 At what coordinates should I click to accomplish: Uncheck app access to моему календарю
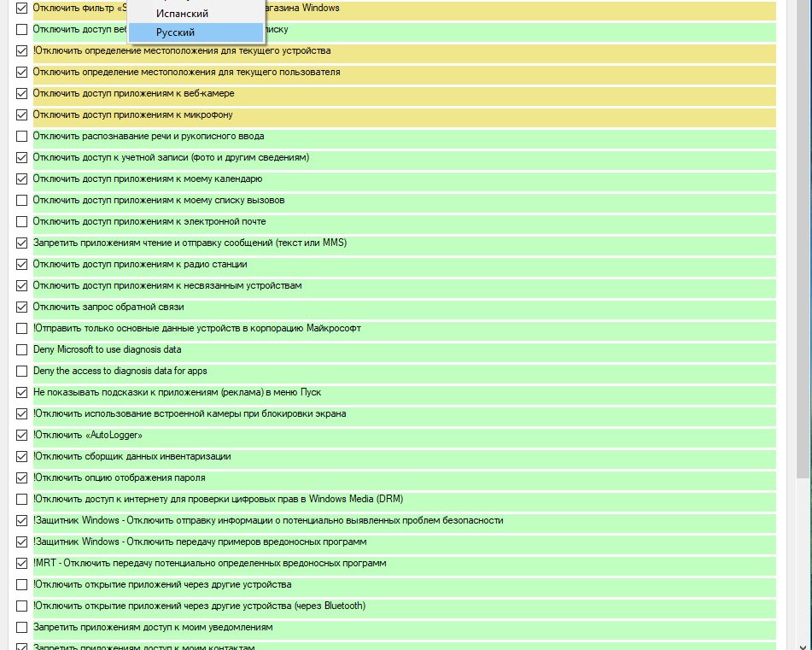[x=21, y=179]
